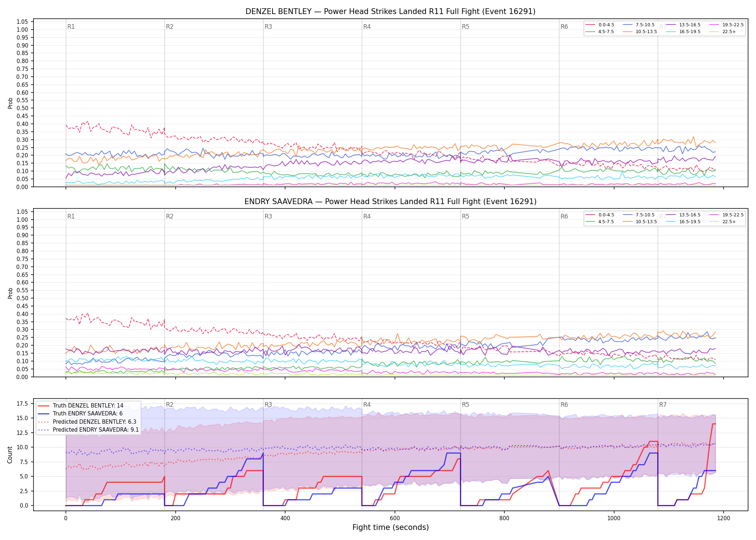Click the R6 round marker in the top chart

(x=564, y=27)
